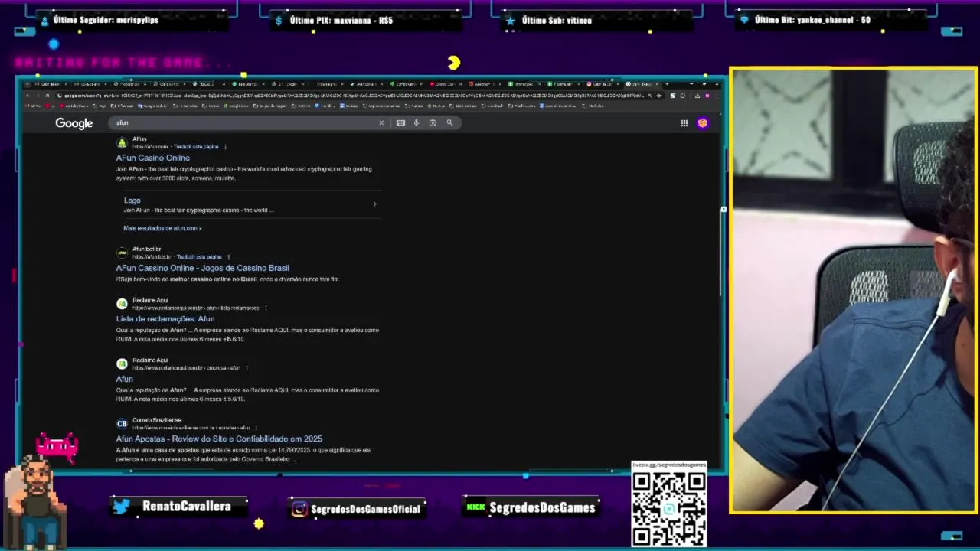This screenshot has height=551, width=980.
Task: Click the page vertical scrollbar
Action: point(720,253)
